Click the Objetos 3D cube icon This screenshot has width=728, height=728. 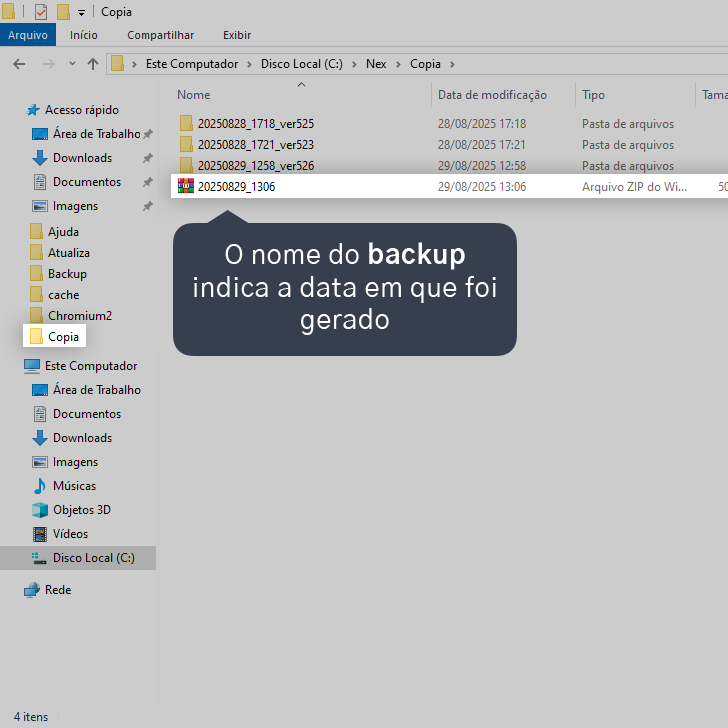39,510
